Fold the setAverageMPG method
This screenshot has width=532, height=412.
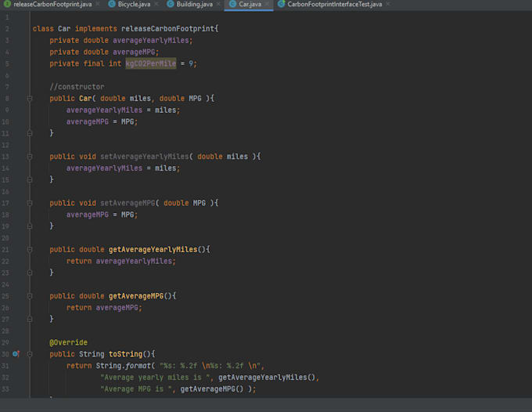tap(30, 203)
